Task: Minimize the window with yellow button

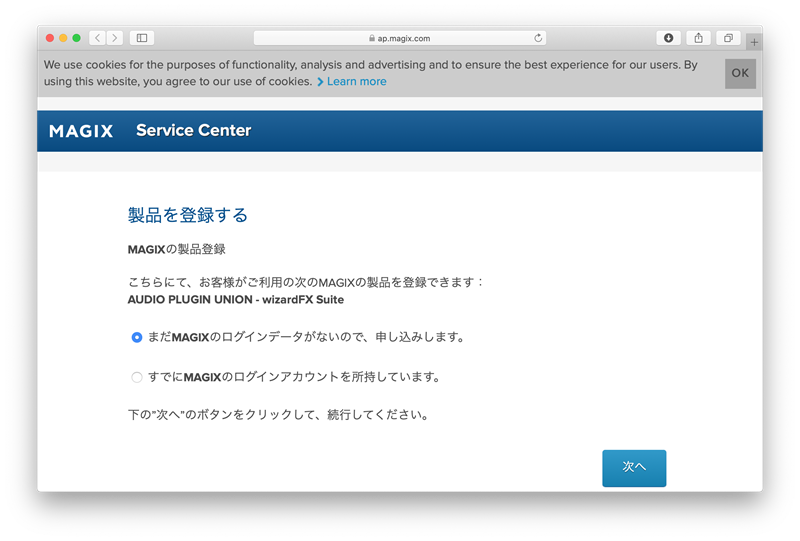Action: click(x=63, y=38)
